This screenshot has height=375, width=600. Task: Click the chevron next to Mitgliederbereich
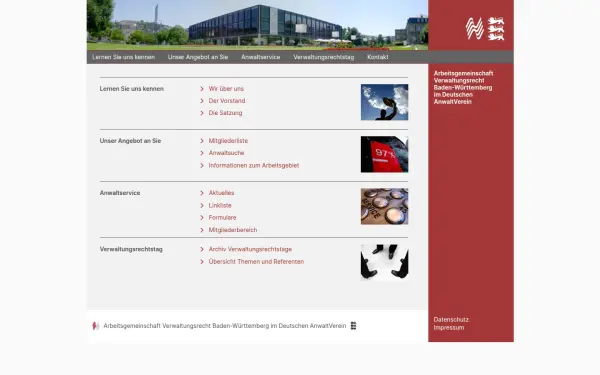[x=202, y=230]
